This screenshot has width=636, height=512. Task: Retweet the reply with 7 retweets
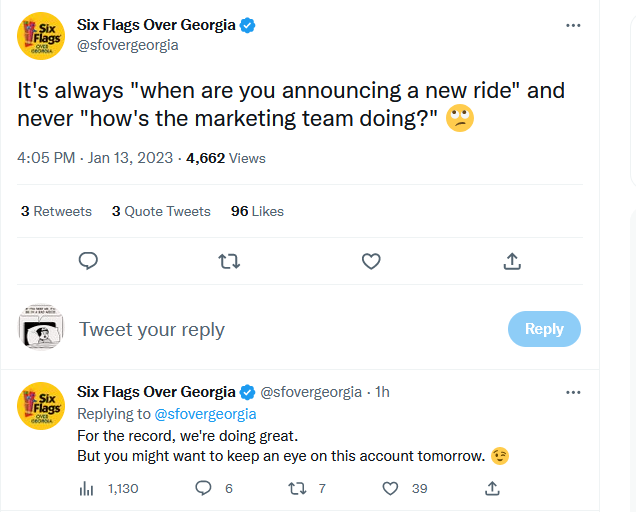(x=297, y=488)
